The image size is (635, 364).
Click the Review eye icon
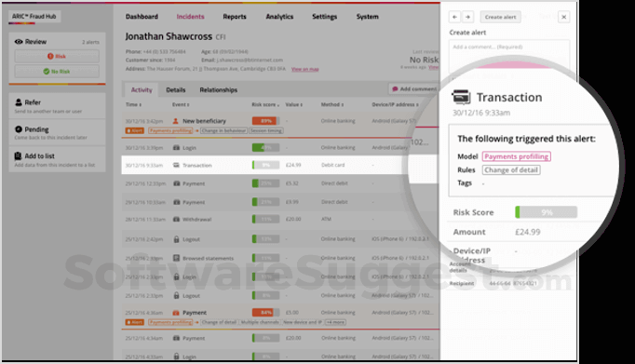tap(19, 42)
